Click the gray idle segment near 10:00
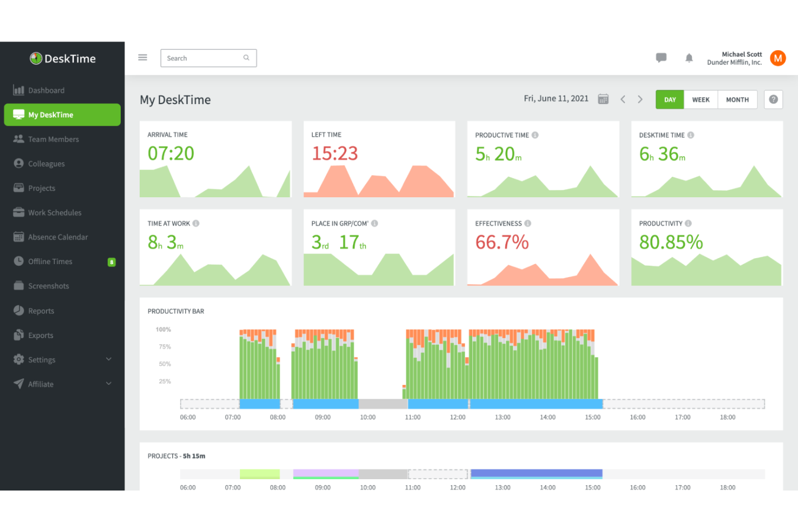The width and height of the screenshot is (798, 532). [x=383, y=404]
